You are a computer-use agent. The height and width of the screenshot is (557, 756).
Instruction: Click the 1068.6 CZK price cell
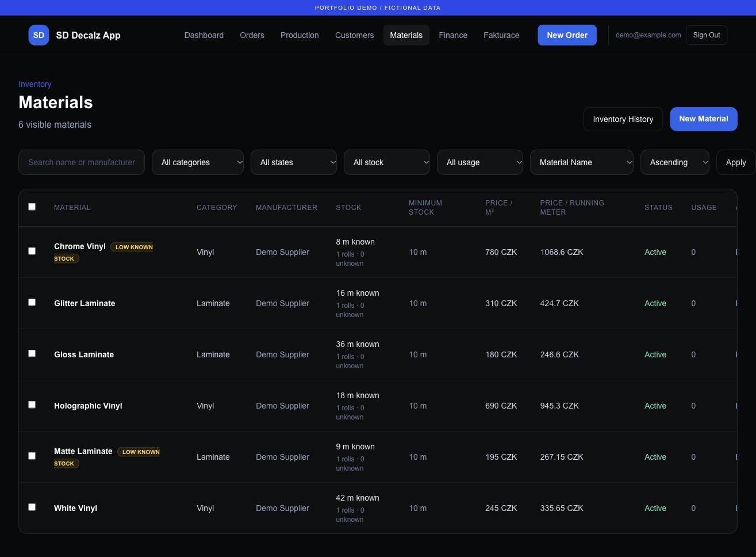click(562, 252)
